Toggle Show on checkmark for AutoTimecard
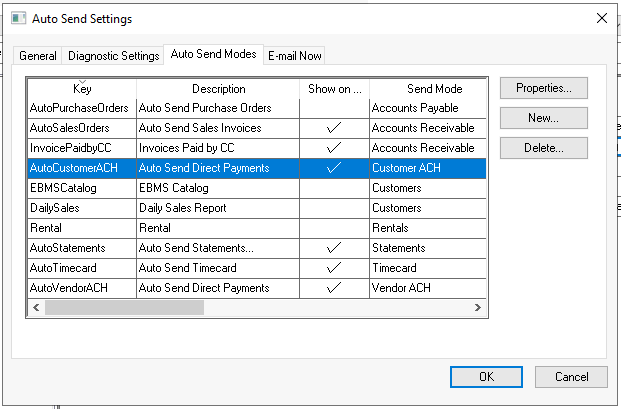Screen dimensions: 621x409 click(x=334, y=268)
